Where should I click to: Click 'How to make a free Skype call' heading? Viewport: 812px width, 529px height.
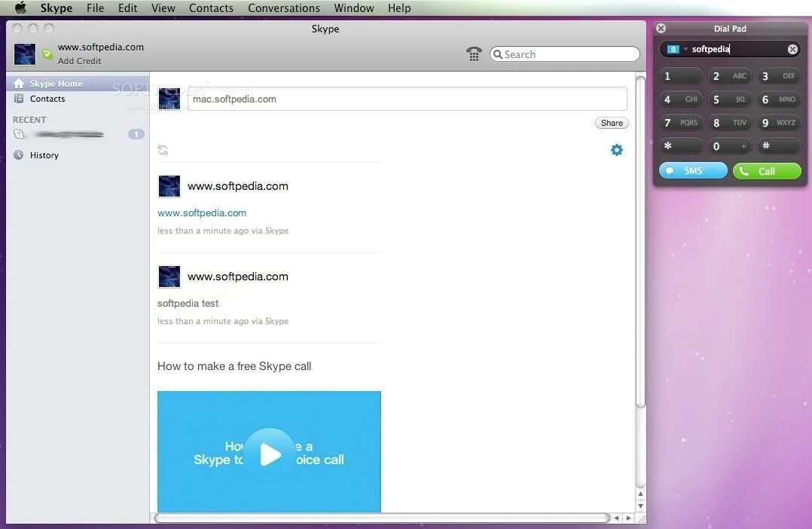tap(234, 366)
